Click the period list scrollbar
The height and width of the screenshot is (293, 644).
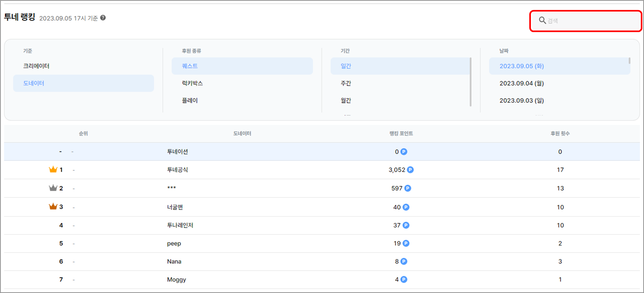tap(470, 82)
